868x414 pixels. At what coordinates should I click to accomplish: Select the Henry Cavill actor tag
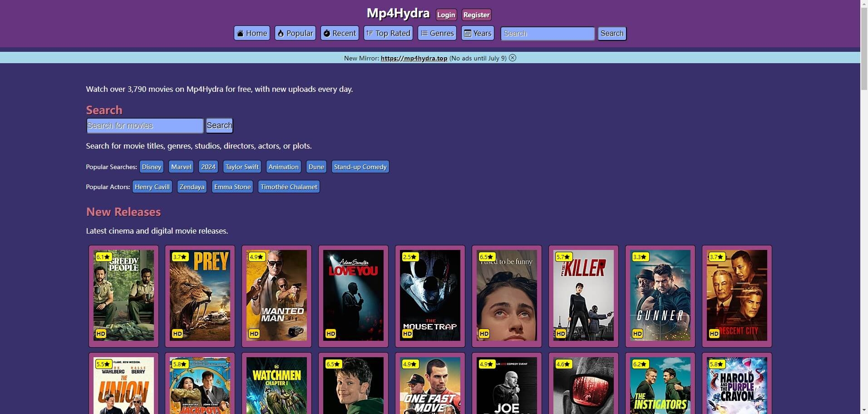click(x=152, y=186)
